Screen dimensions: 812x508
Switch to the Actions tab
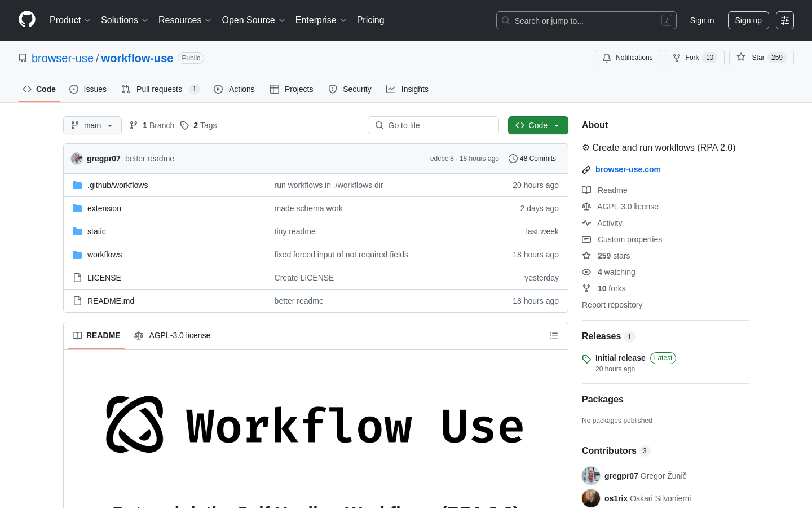234,89
